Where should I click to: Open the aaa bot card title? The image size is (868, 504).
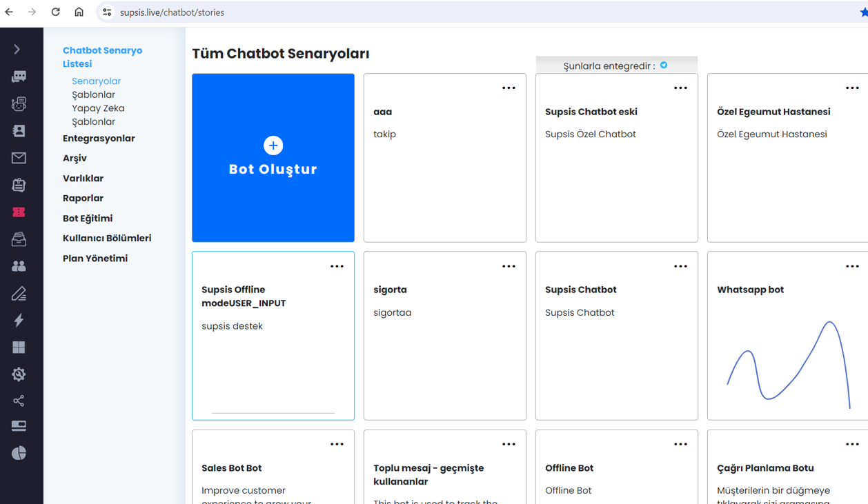click(x=382, y=112)
